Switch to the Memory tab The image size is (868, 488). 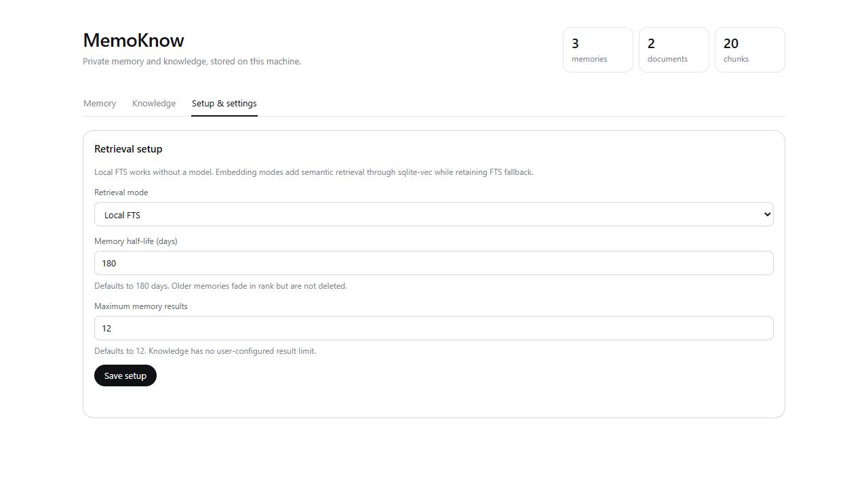tap(100, 104)
